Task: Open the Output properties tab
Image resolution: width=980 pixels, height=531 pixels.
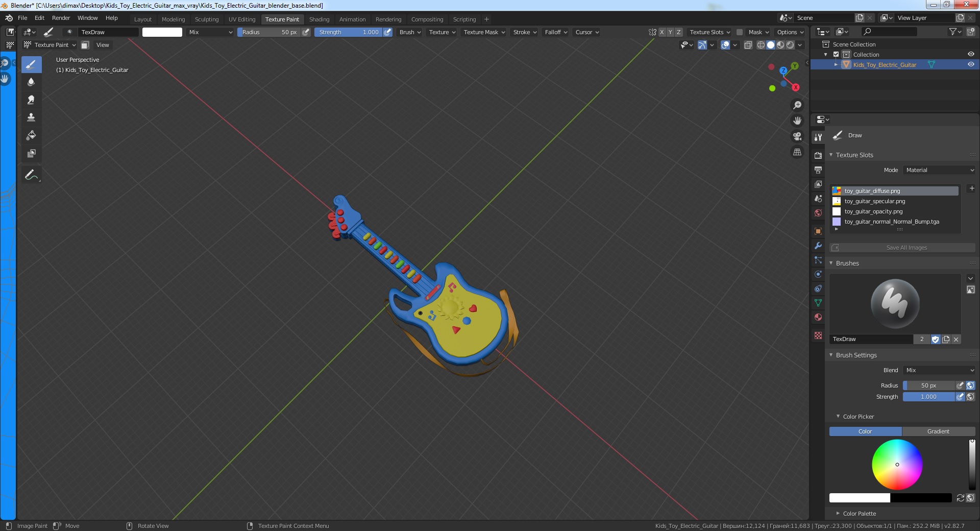Action: pyautogui.click(x=818, y=170)
